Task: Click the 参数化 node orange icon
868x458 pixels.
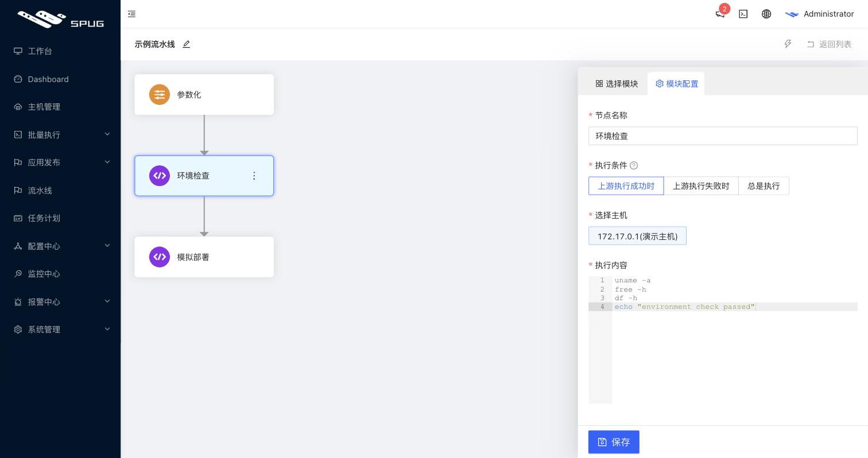Action: pyautogui.click(x=160, y=95)
